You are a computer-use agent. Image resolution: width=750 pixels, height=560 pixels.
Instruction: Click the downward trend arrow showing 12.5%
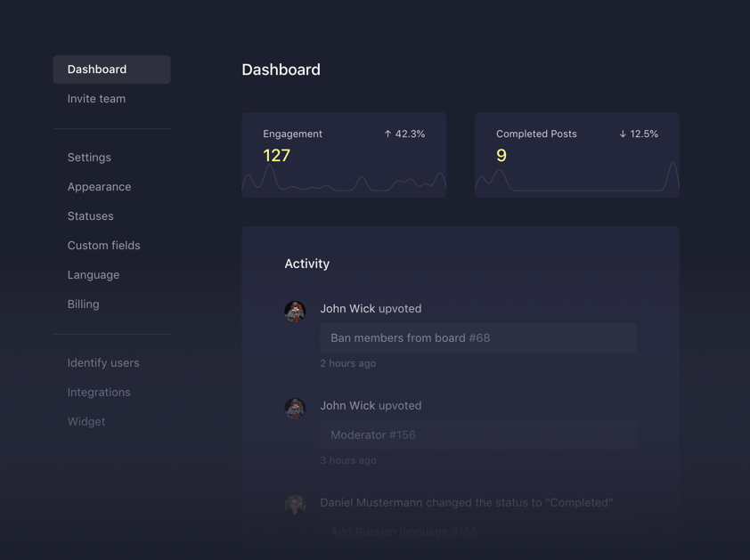tap(623, 134)
